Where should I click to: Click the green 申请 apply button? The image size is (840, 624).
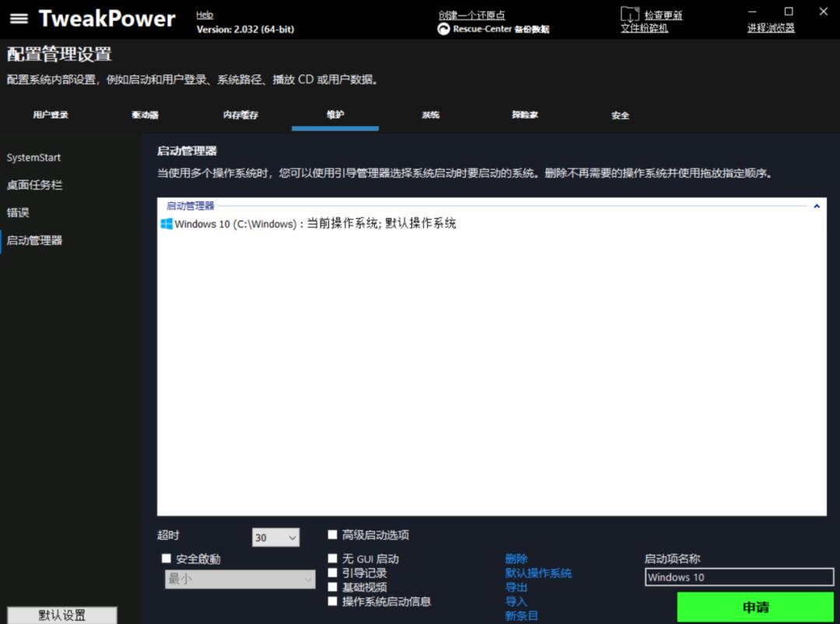click(755, 607)
